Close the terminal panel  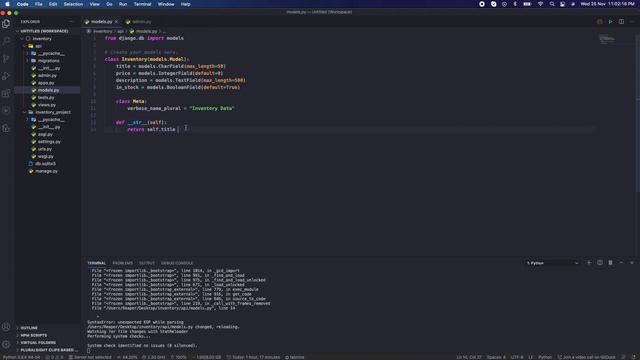(632, 263)
